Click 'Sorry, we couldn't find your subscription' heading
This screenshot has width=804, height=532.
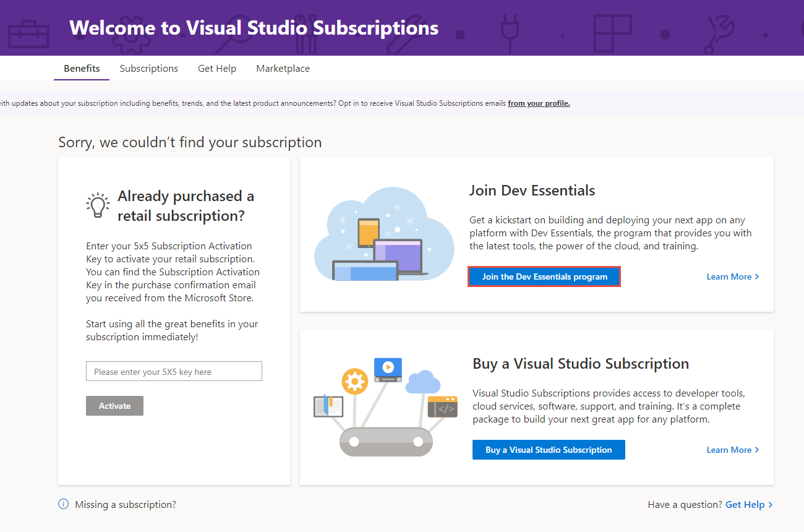(x=190, y=142)
